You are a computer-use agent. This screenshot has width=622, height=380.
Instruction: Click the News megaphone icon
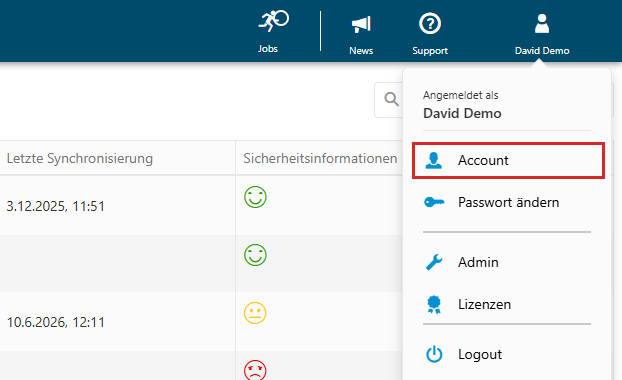361,25
